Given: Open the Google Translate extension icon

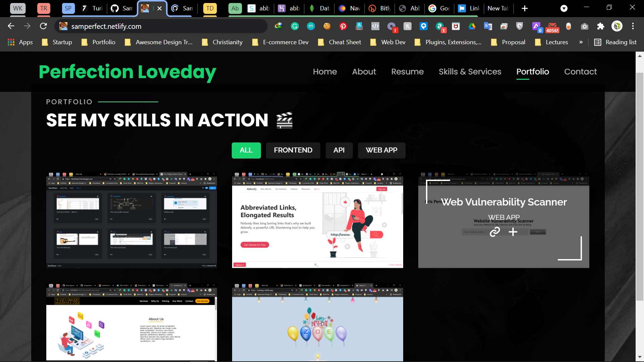Looking at the screenshot, I should coord(488,26).
